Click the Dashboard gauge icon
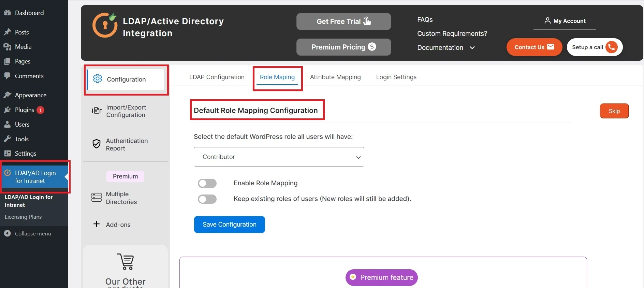Image resolution: width=644 pixels, height=288 pixels. [x=8, y=13]
